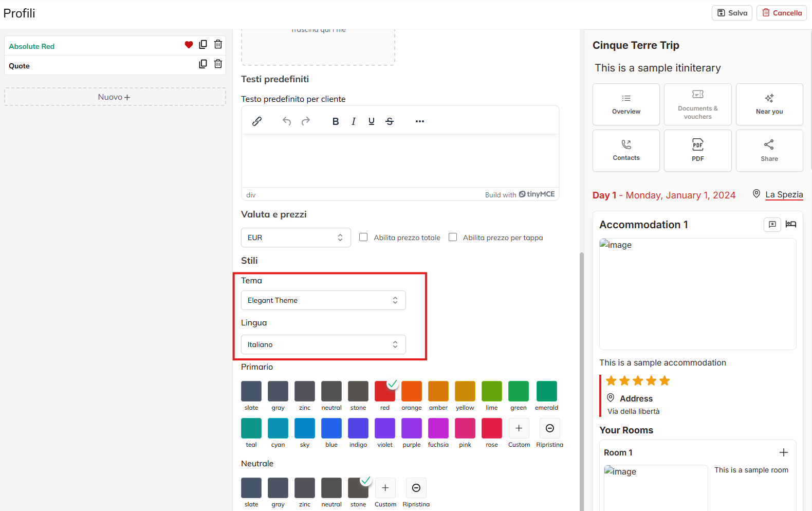Delete the Quote profile with trash icon
This screenshot has width=812, height=511.
coord(218,64)
